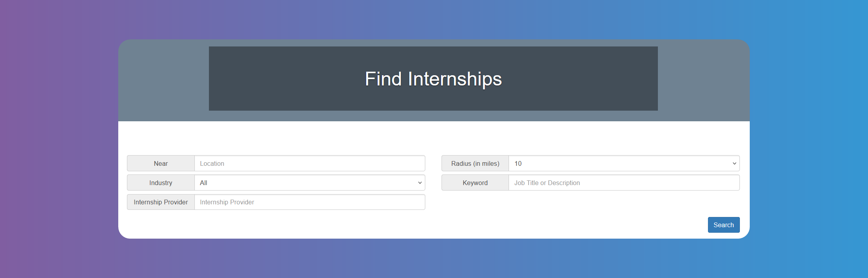This screenshot has width=868, height=278.
Task: Click the Radius (in miles) label
Action: (475, 163)
